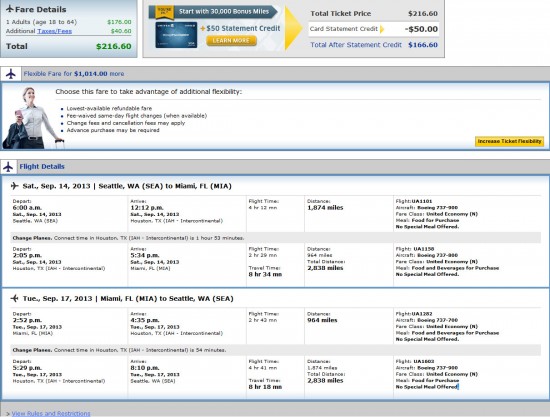Open the Flexible Fare for $1,014.00 more link
Viewport: 550px width, 417px height.
[x=74, y=74]
